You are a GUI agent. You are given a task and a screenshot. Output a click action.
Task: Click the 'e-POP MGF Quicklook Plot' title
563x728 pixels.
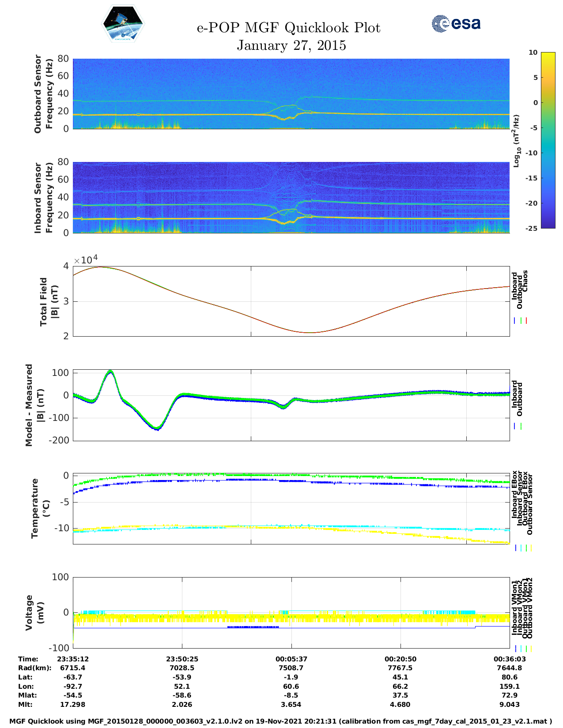pyautogui.click(x=288, y=28)
